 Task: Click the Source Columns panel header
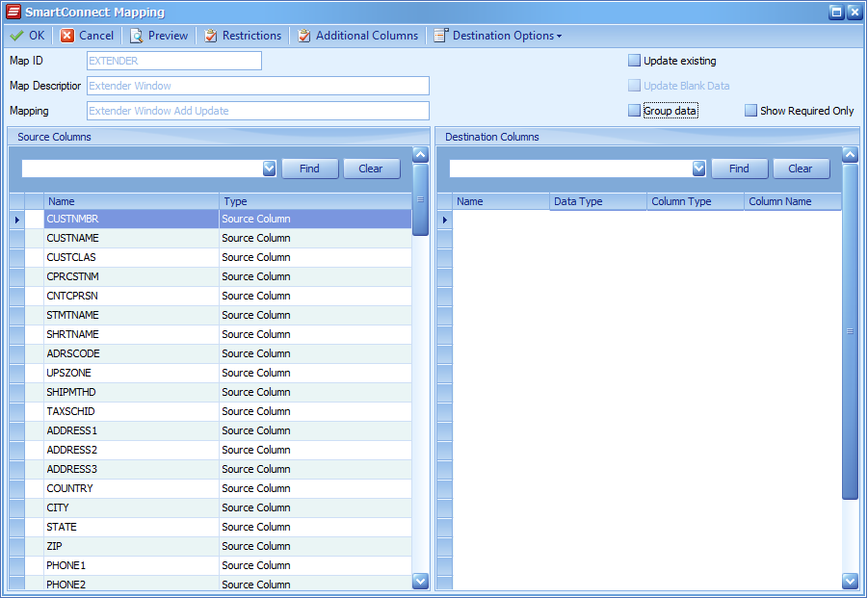[219, 137]
